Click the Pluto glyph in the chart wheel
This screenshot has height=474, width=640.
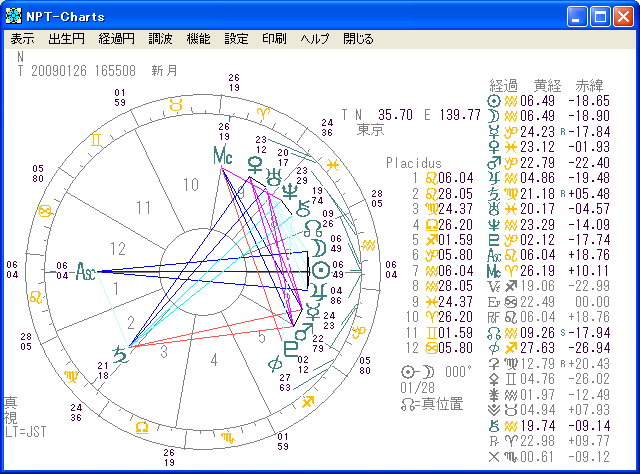click(x=291, y=349)
